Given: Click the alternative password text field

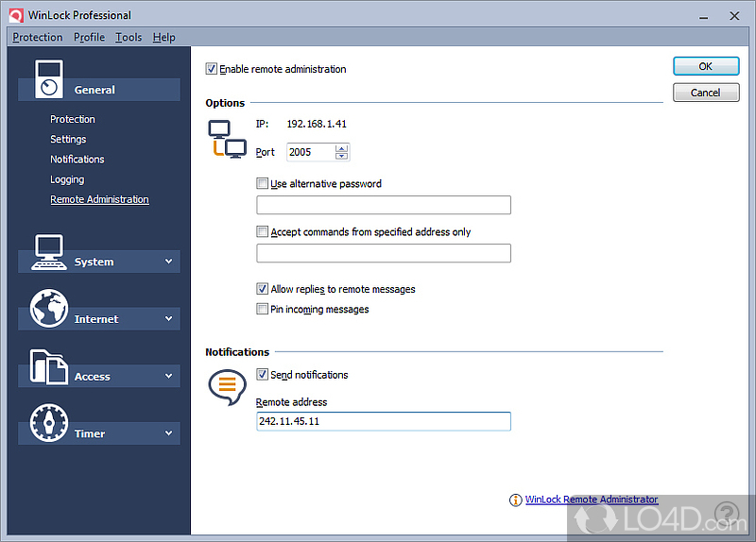Looking at the screenshot, I should click(x=384, y=205).
